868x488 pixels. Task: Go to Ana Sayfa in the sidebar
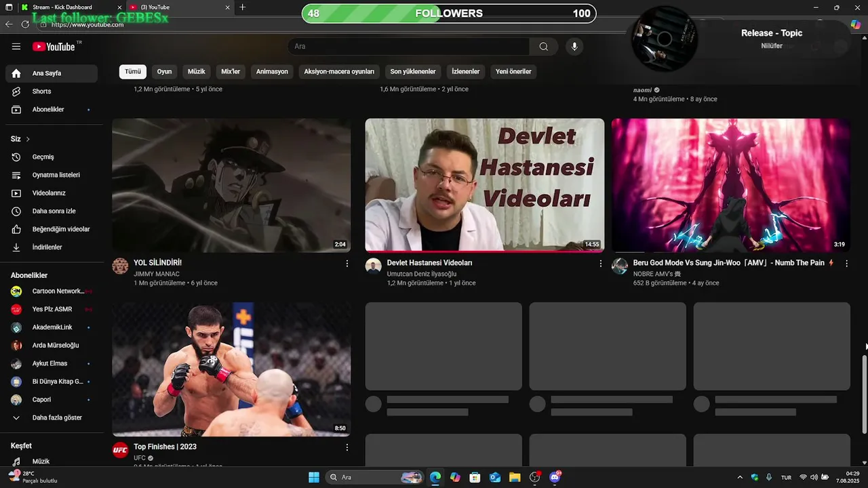click(x=52, y=73)
